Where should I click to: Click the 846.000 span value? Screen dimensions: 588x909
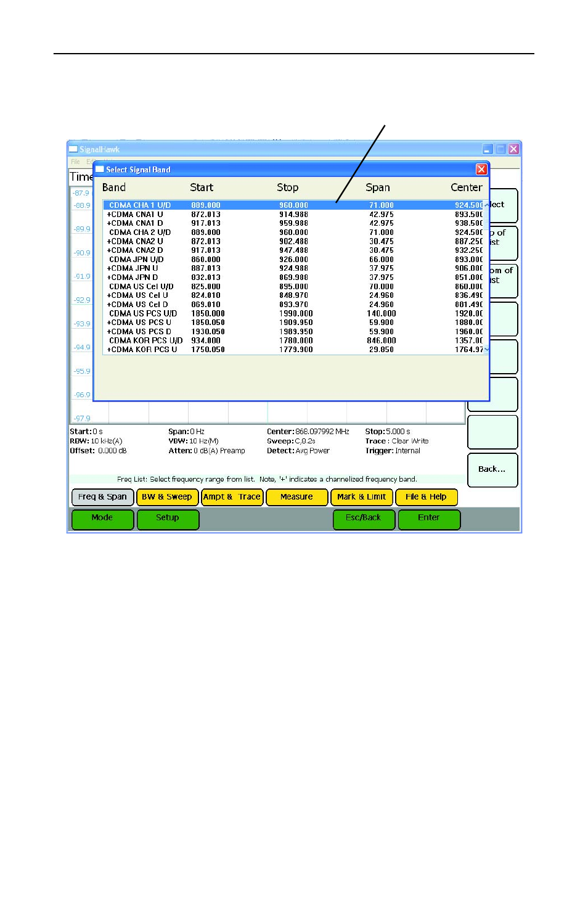point(382,340)
